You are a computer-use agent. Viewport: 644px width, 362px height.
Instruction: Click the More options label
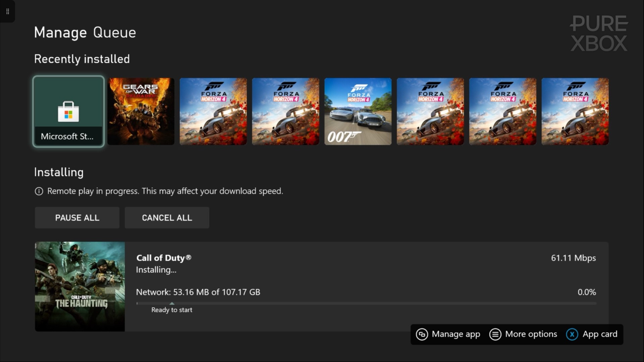point(531,334)
